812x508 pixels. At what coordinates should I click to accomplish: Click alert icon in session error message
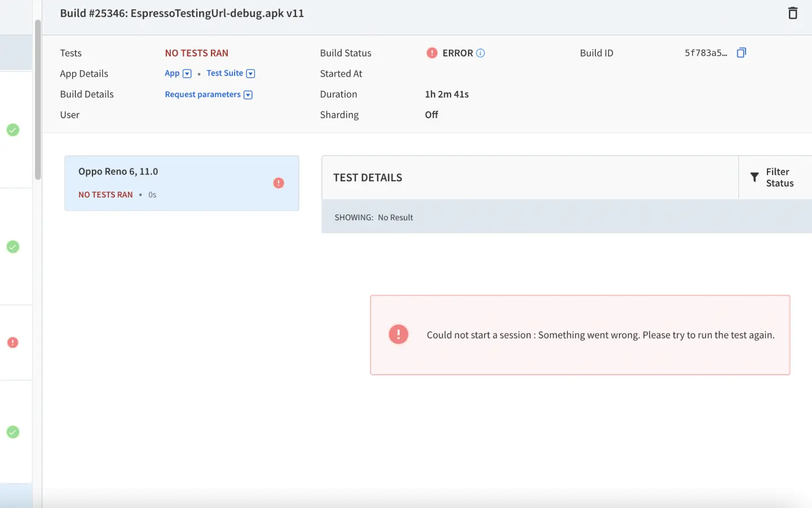[x=398, y=334]
